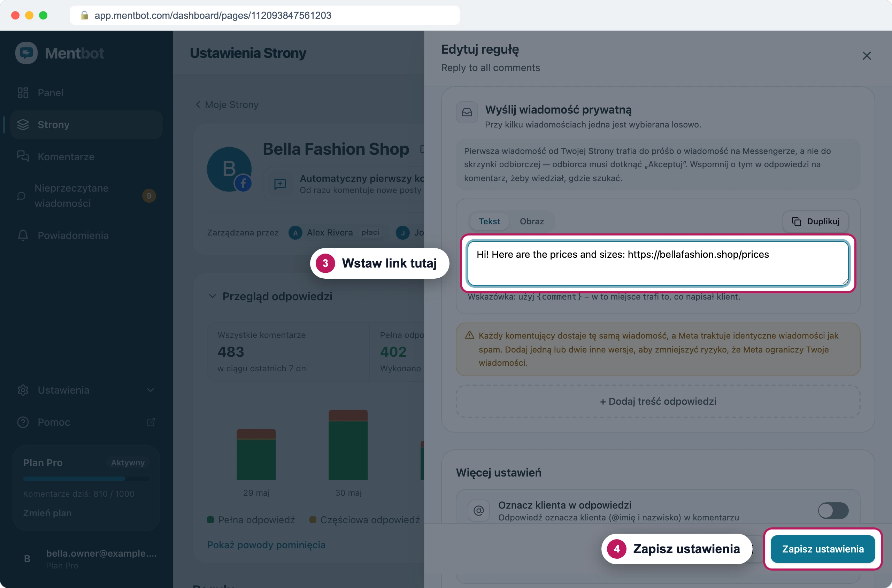Click the warning triangle icon

(x=469, y=335)
